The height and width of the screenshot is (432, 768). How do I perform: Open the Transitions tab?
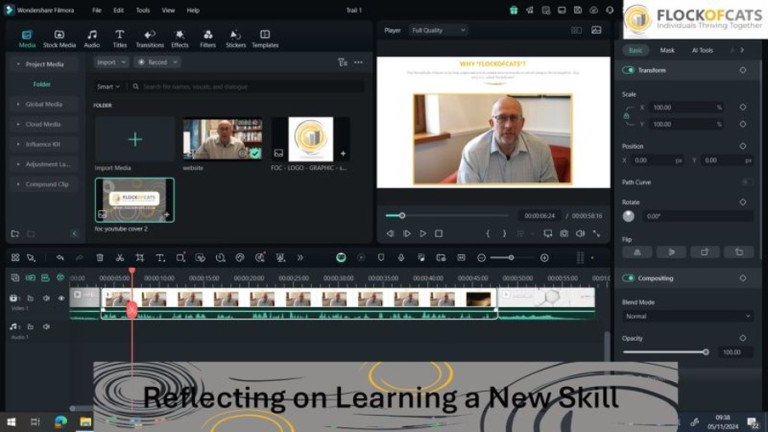[x=149, y=39]
